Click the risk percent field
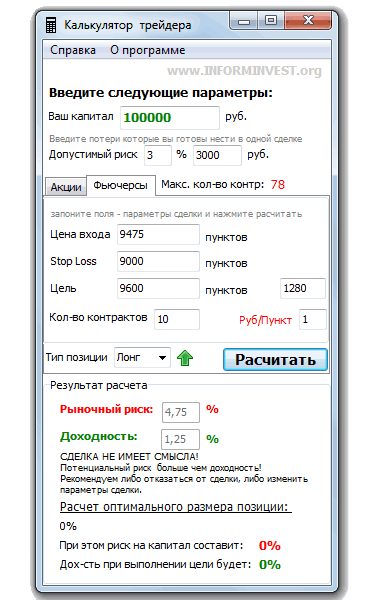 point(158,155)
